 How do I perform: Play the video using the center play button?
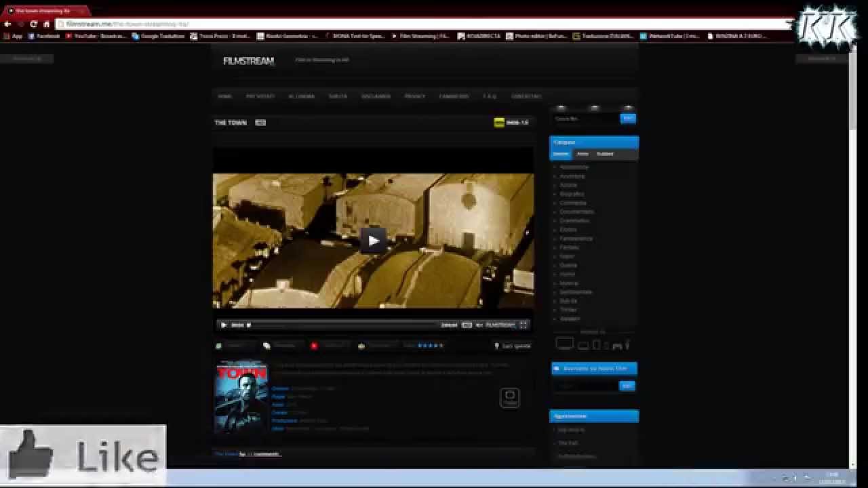coord(373,241)
